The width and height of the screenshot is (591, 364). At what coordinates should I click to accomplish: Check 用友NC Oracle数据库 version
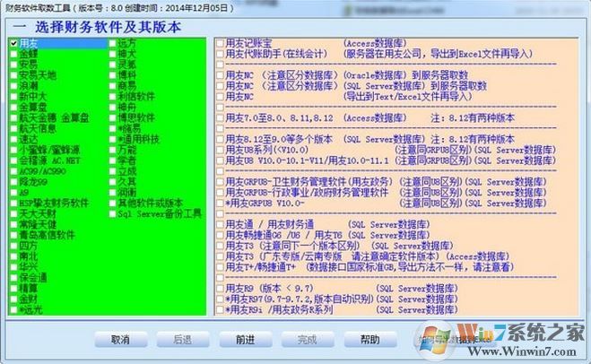coord(220,75)
